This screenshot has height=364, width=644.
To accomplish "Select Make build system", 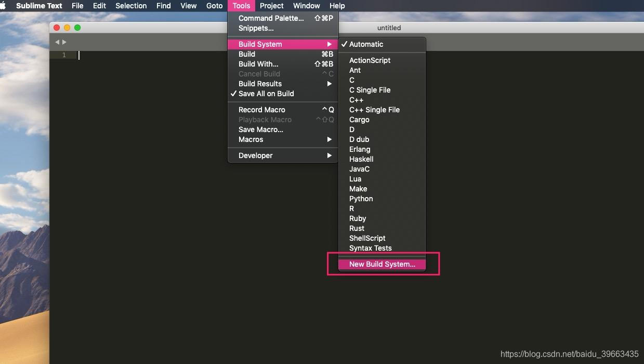I will point(382,189).
